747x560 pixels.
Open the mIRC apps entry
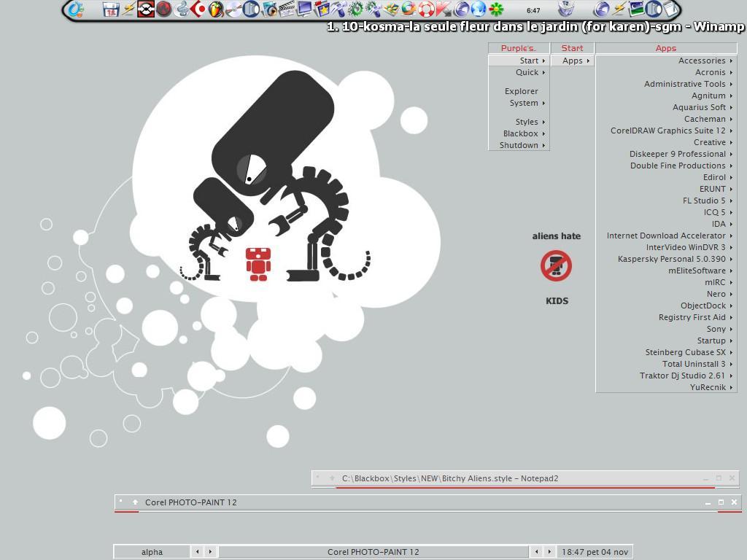666,282
